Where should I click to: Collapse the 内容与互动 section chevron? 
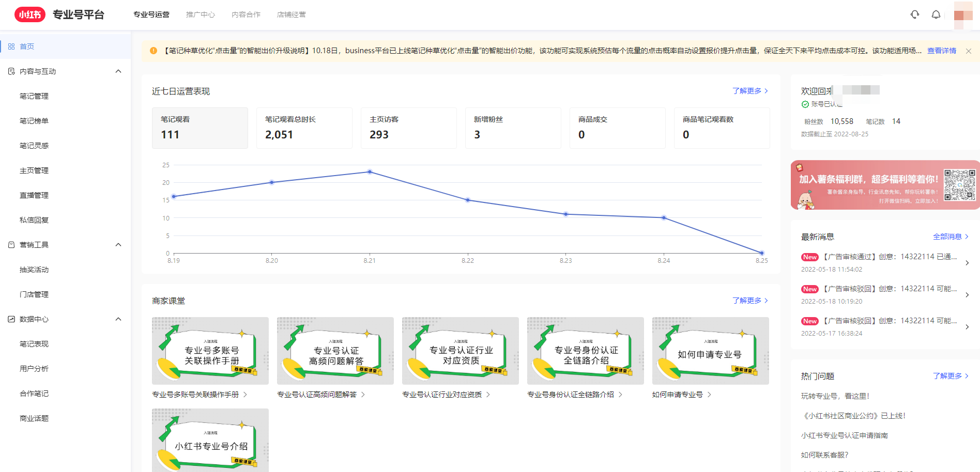pyautogui.click(x=118, y=71)
